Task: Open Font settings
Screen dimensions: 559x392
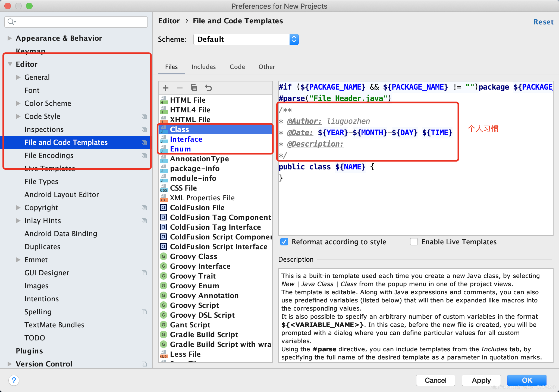Action: point(32,90)
